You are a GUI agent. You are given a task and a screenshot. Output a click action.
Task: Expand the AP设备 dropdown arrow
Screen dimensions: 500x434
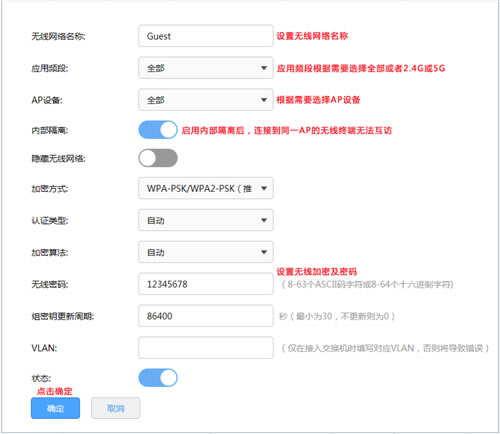[264, 100]
